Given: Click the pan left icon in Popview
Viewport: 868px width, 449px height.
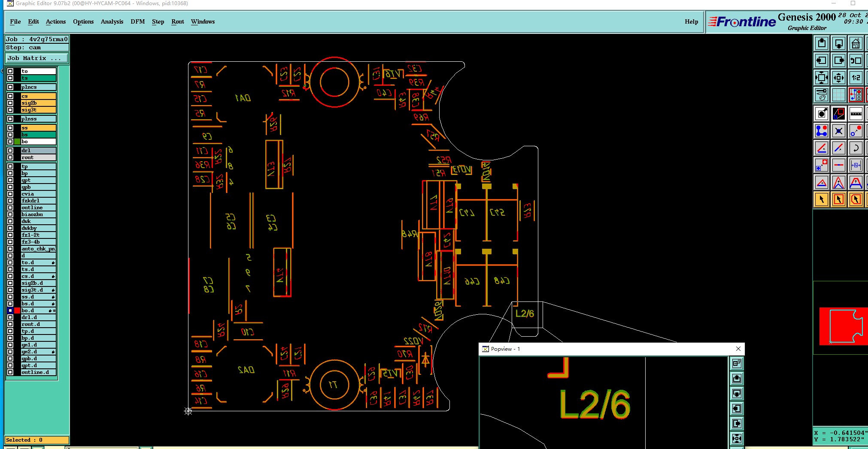Looking at the screenshot, I should [737, 408].
